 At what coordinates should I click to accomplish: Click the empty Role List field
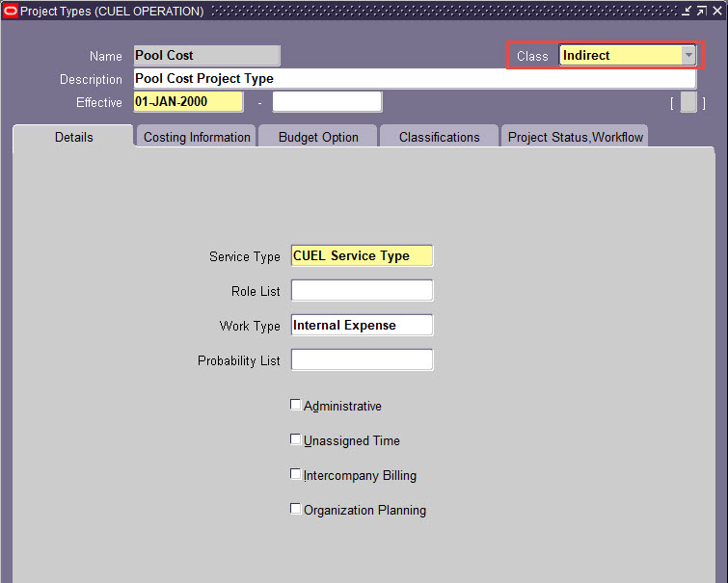click(x=363, y=291)
